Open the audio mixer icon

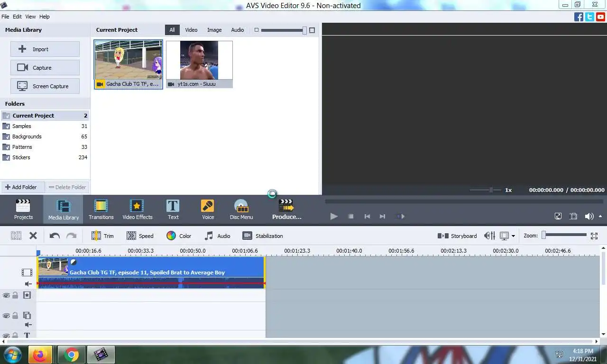[489, 236]
